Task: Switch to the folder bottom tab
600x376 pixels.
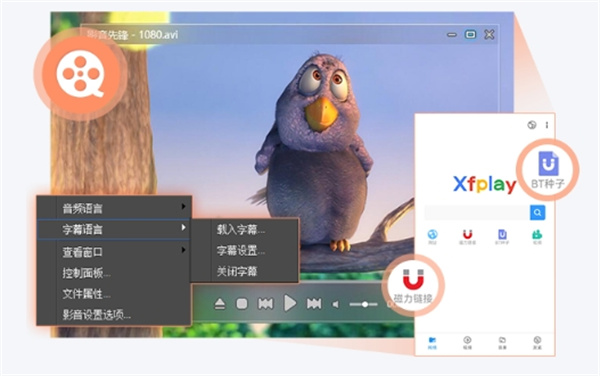Action: [502, 343]
